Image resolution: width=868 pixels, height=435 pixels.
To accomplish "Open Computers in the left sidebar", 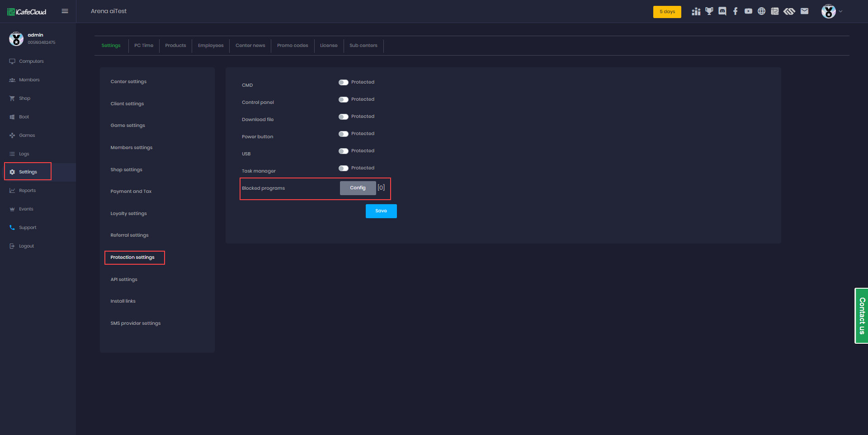I will tap(31, 61).
